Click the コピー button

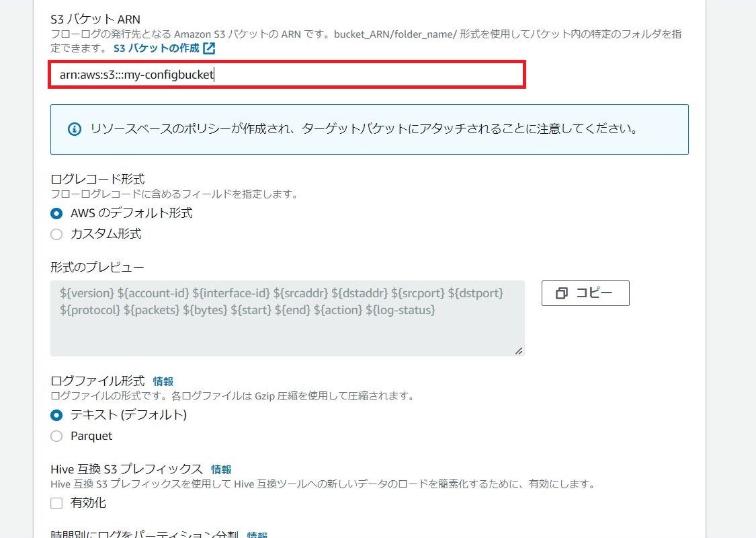[x=585, y=293]
